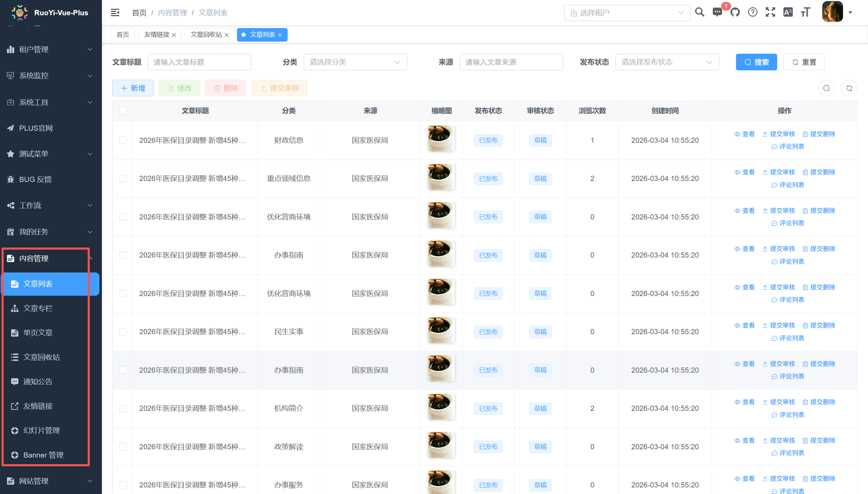Close the 友情链接 tab
The image size is (868, 494).
174,35
